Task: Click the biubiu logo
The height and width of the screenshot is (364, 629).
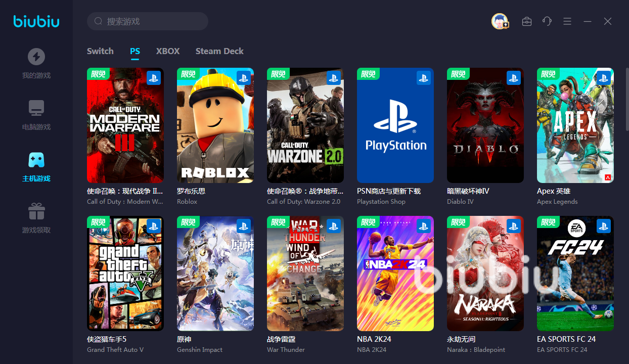Action: coord(36,21)
